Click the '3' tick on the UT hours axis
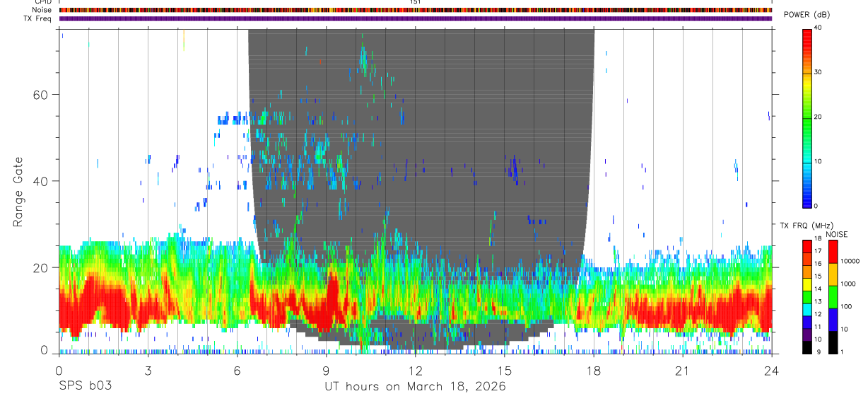Screen dimensions: 868x401 click(148, 371)
